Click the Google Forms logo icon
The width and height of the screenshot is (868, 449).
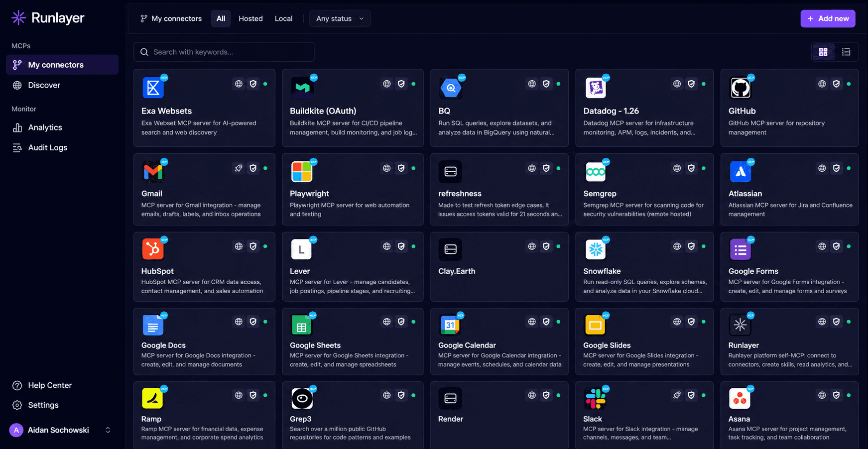[740, 249]
